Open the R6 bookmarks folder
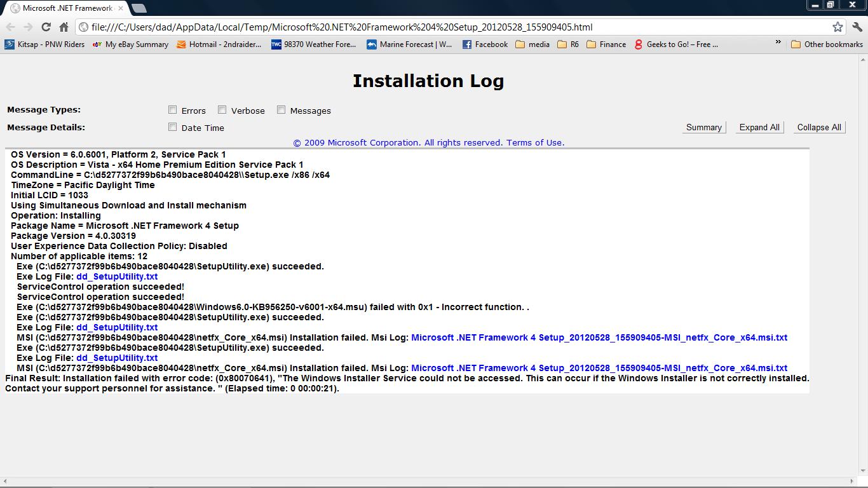The image size is (868, 488). point(568,44)
